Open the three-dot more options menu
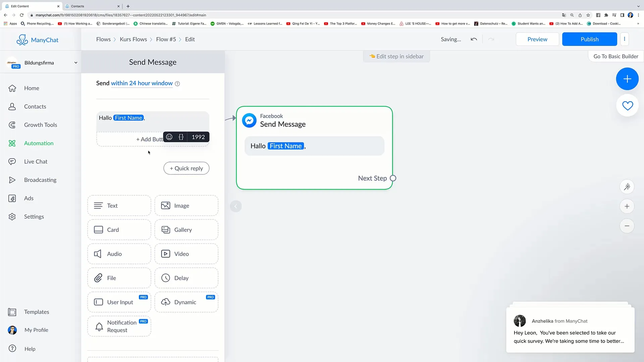This screenshot has width=644, height=362. pos(624,39)
